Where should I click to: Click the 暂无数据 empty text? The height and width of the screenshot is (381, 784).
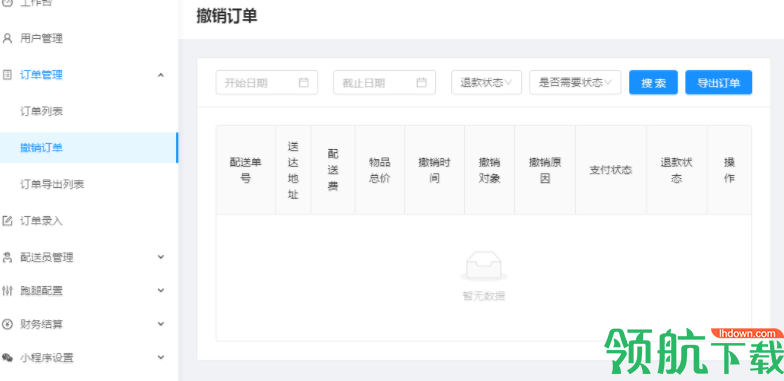[x=484, y=296]
